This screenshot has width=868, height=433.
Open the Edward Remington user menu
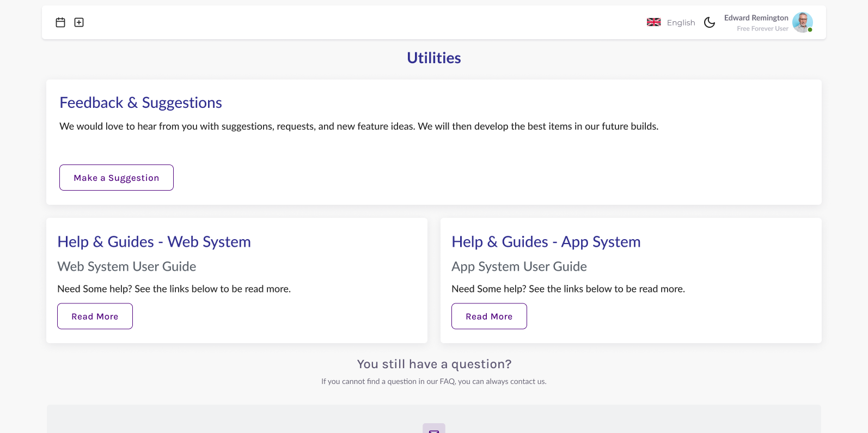tap(756, 18)
